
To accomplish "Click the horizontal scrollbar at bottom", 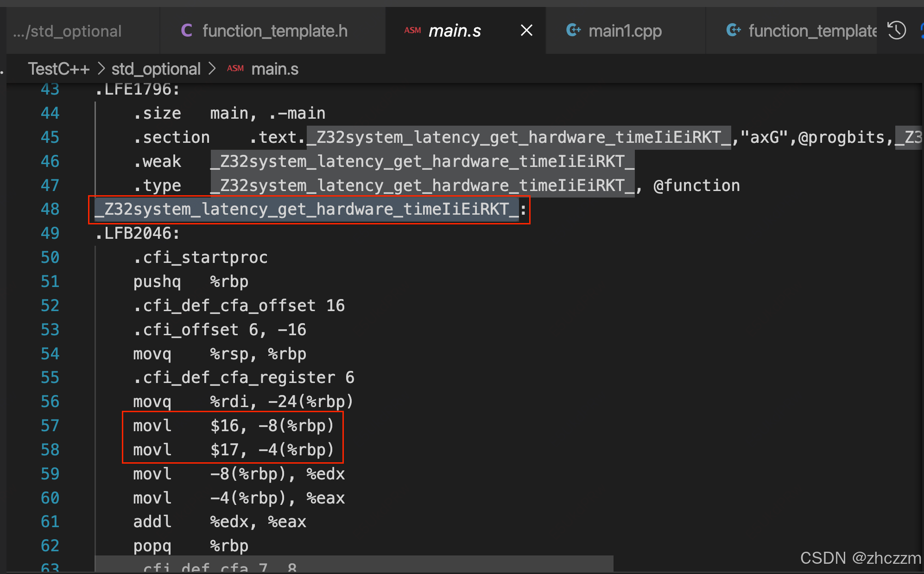I will (354, 564).
